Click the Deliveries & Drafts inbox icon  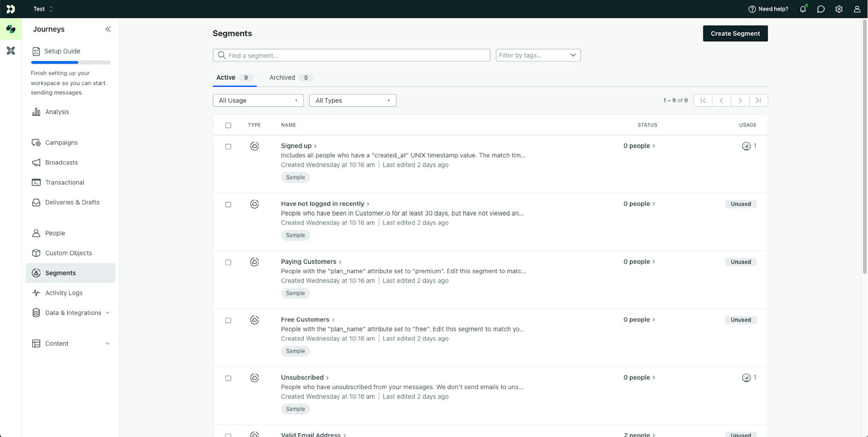coord(36,202)
